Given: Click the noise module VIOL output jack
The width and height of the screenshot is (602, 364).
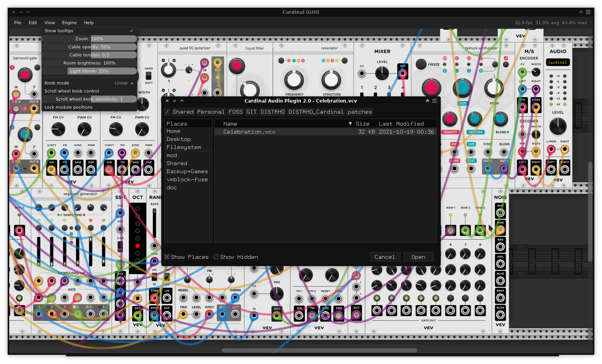Looking at the screenshot, I should pyautogui.click(x=500, y=264).
